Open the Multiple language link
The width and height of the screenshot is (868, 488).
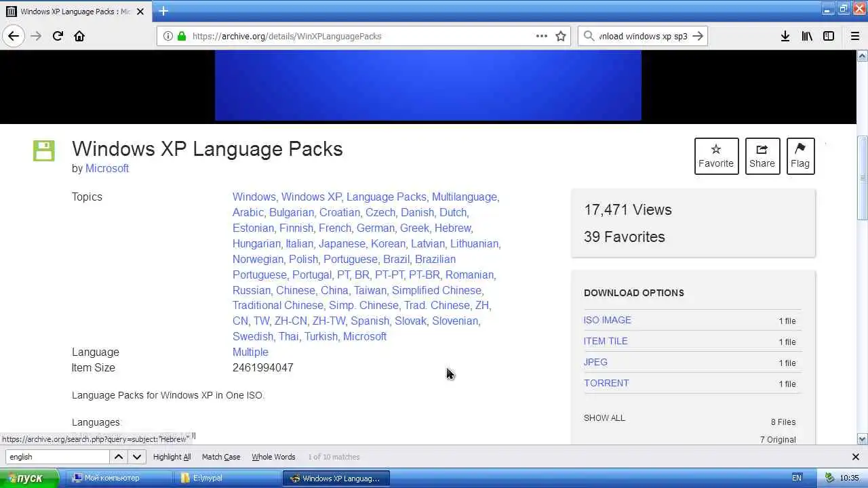(x=250, y=352)
